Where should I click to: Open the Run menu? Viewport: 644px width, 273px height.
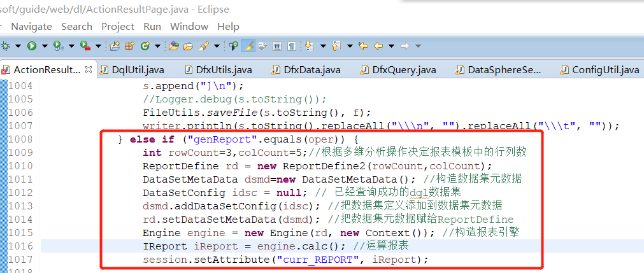click(152, 27)
